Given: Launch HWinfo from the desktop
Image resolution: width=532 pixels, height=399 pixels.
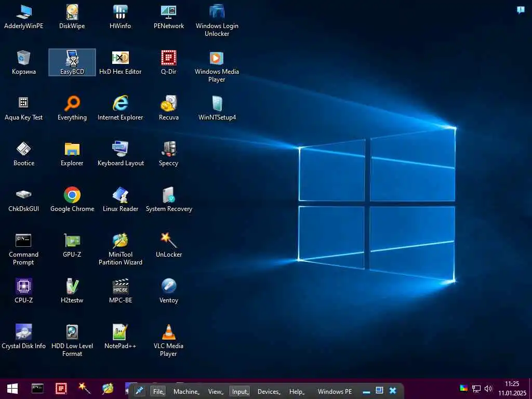Looking at the screenshot, I should pos(120,17).
